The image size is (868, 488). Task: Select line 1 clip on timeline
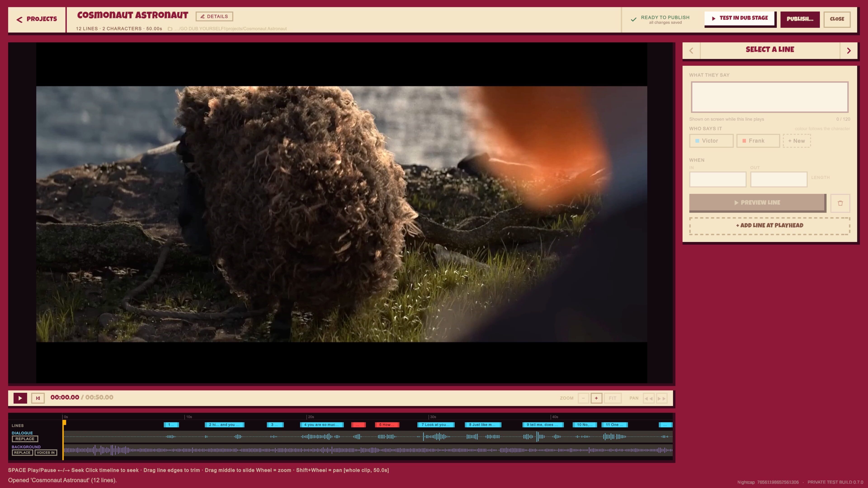click(171, 425)
